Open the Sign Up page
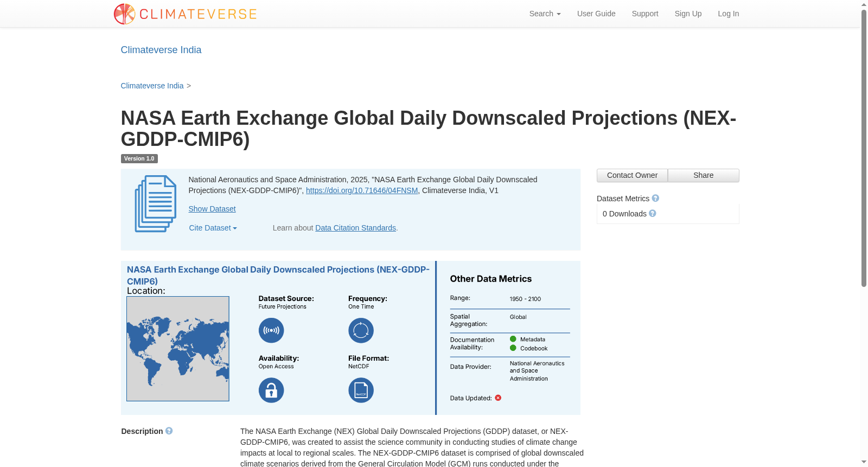This screenshot has height=467, width=868. point(688,14)
